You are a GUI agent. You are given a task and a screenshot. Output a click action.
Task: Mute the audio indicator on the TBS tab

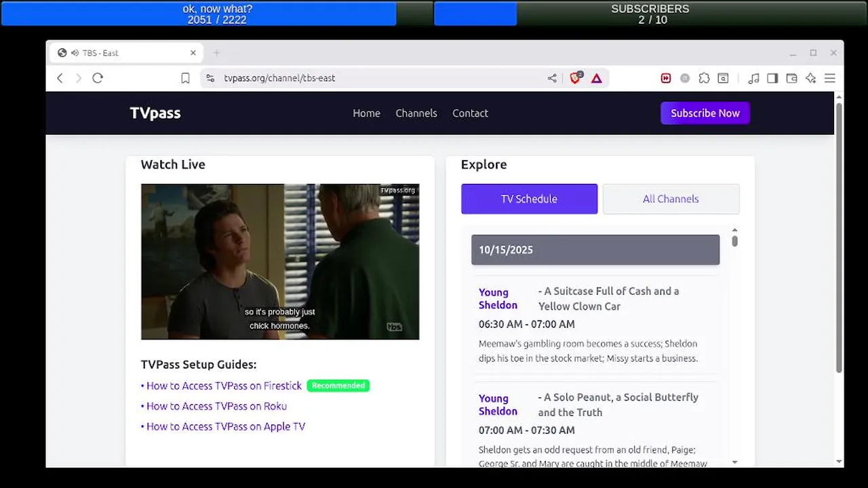73,53
